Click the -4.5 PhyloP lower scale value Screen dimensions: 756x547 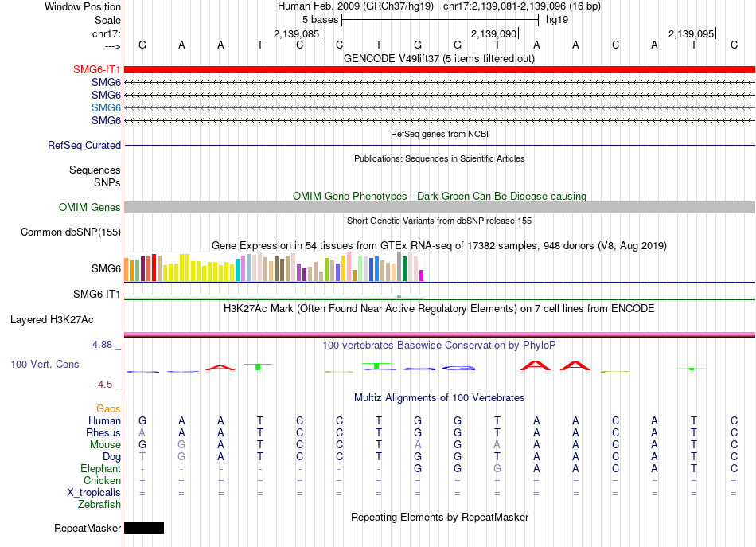[103, 385]
